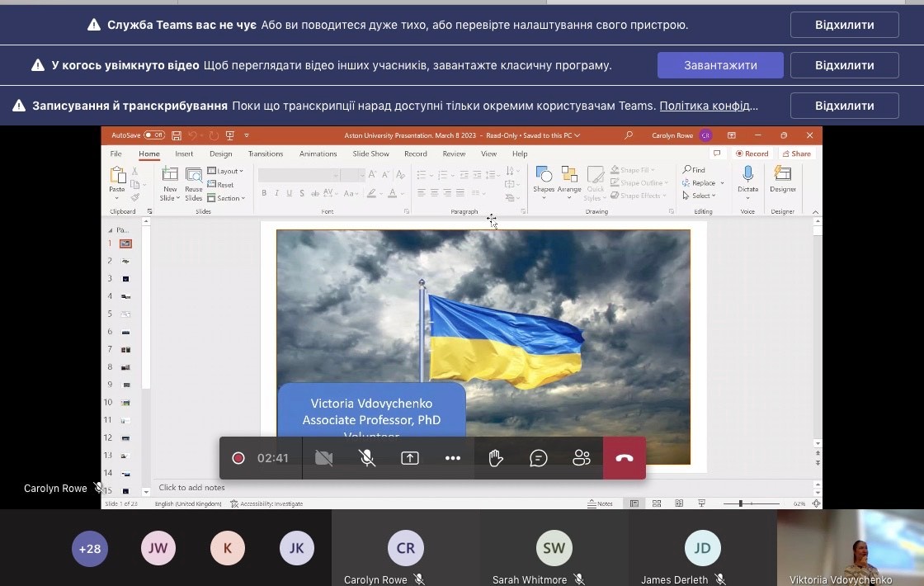Raise hand in the meeting toolbar
This screenshot has height=586, width=924.
coord(496,458)
